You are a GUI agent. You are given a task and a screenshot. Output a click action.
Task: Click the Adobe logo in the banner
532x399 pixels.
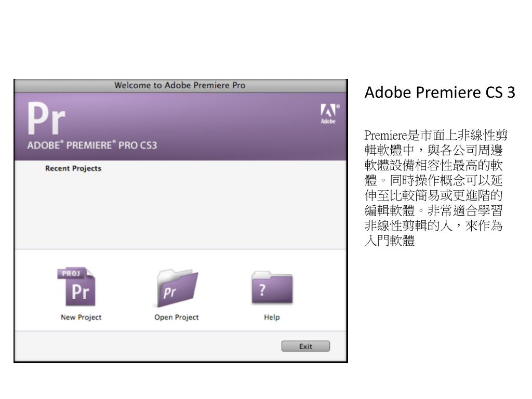point(329,114)
